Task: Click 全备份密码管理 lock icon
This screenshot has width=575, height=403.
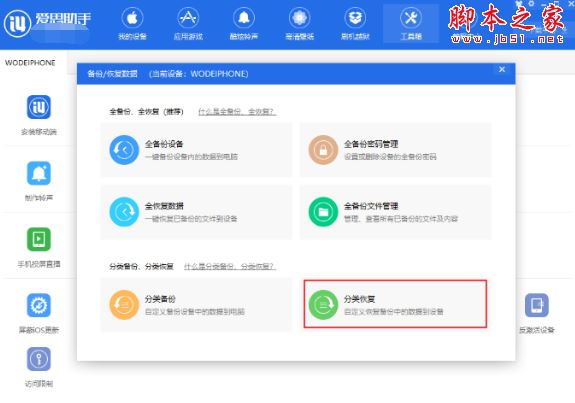Action: (323, 150)
